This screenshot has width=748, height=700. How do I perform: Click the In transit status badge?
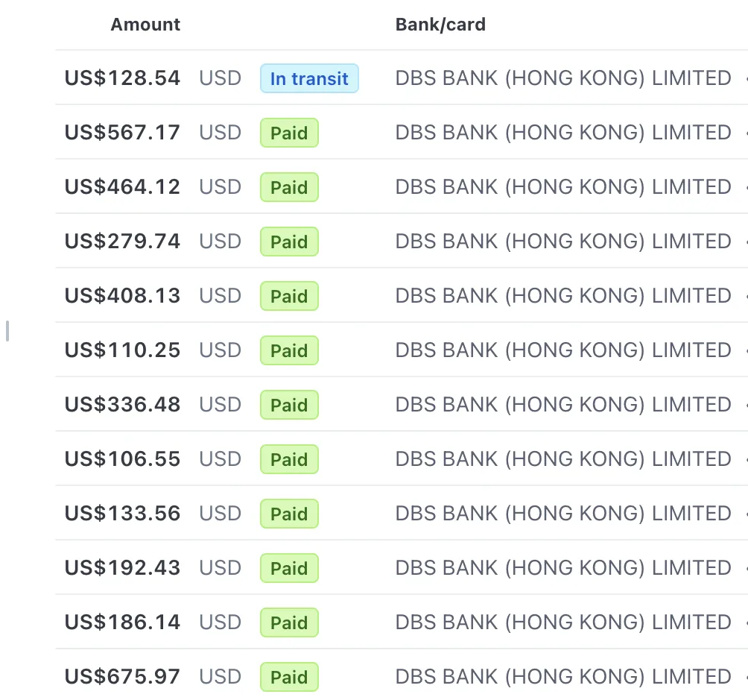309,78
